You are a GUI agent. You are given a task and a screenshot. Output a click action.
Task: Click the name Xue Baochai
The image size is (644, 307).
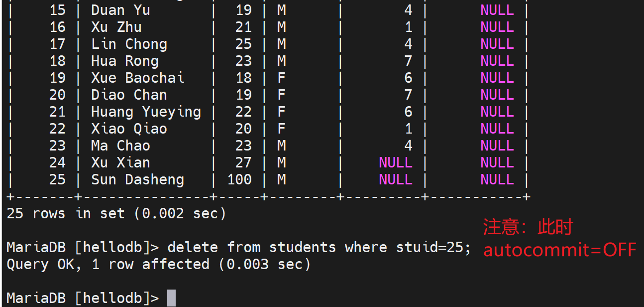[137, 78]
